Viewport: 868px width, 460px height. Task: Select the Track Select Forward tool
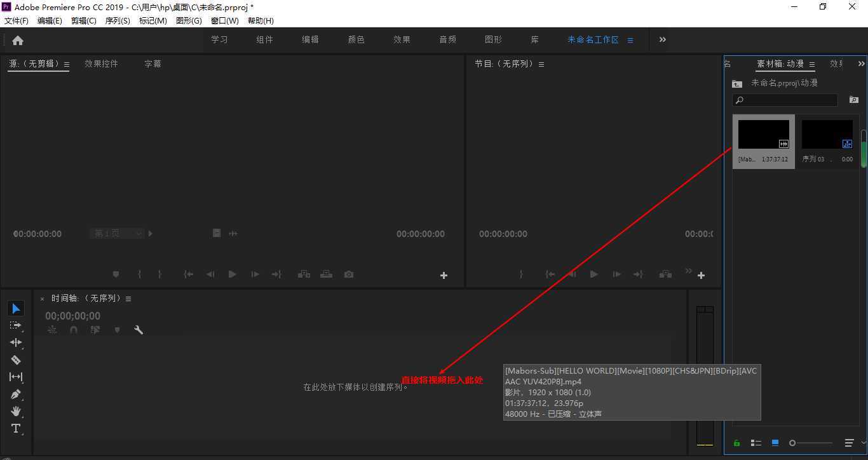pos(16,325)
